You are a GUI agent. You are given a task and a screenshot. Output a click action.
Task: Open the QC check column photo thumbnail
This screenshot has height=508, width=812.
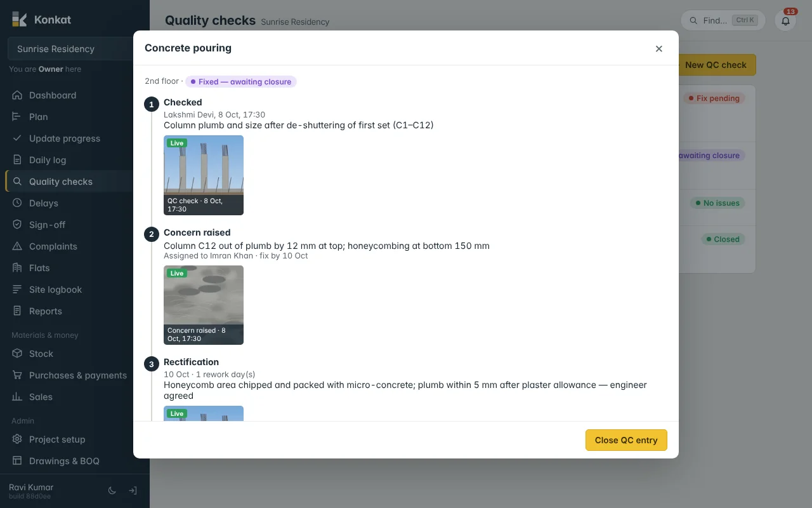pos(204,175)
